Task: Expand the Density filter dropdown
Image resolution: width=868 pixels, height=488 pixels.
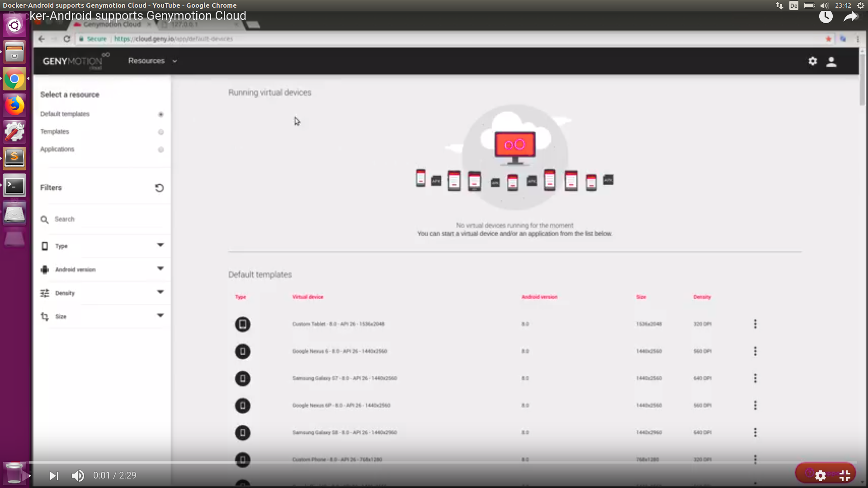Action: (x=160, y=292)
